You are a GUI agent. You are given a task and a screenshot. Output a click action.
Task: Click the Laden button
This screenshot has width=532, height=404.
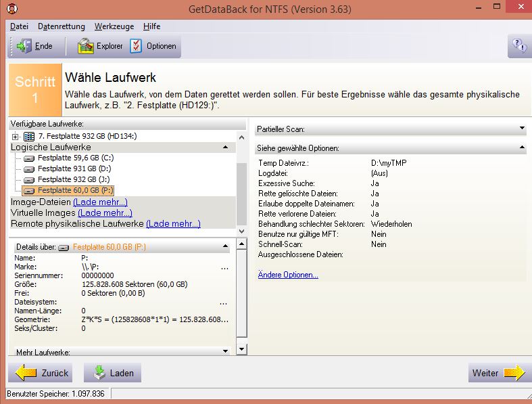pyautogui.click(x=112, y=373)
